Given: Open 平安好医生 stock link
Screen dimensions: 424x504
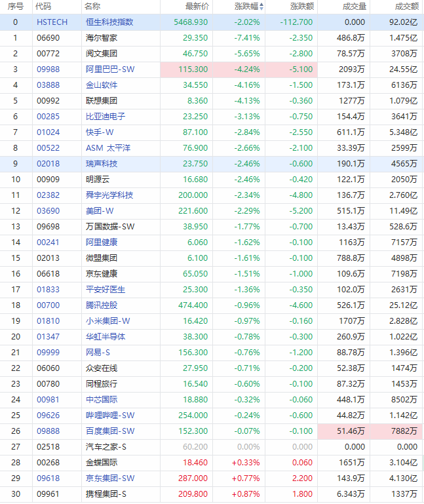Looking at the screenshot, I should pos(106,290).
